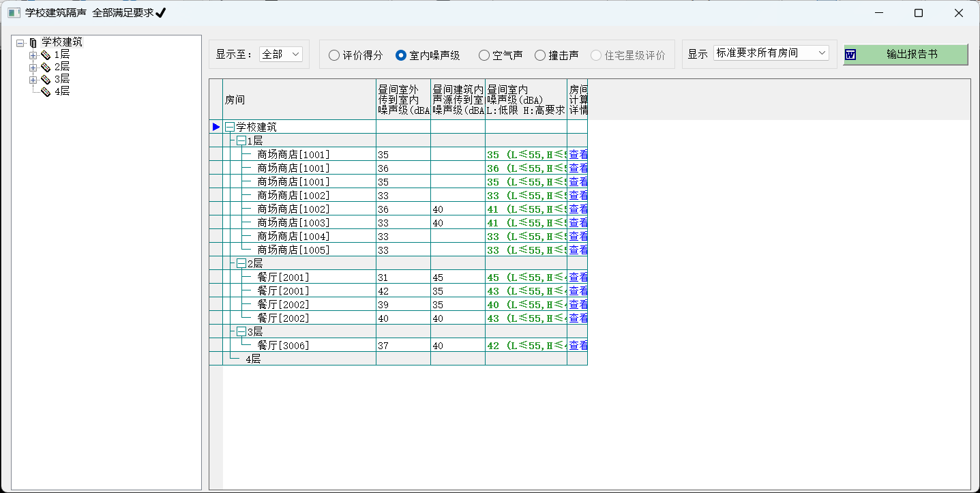Click the 3层 floor icon in the tree

click(x=46, y=79)
